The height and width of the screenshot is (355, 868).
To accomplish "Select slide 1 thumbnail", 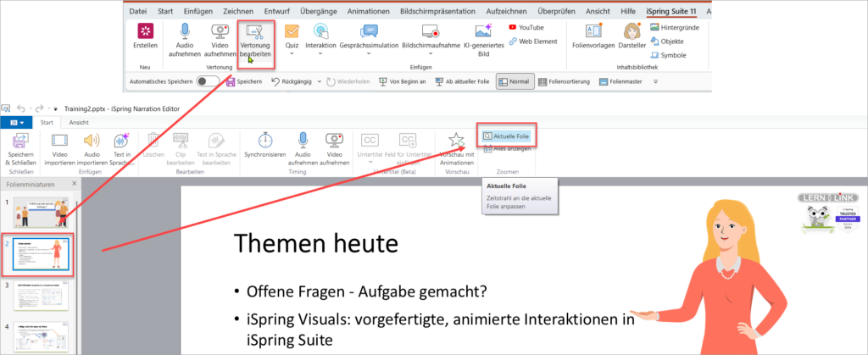I will pyautogui.click(x=41, y=213).
